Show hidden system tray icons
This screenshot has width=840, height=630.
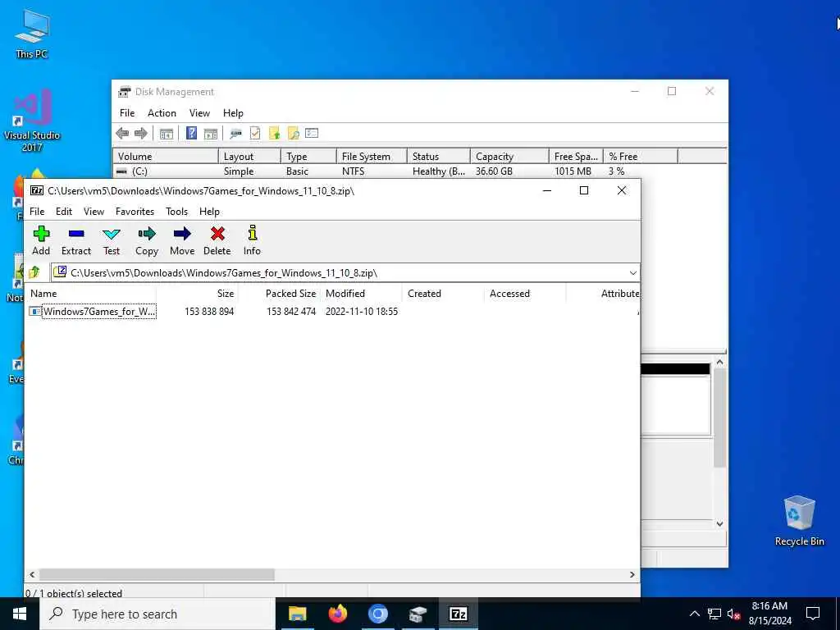[695, 614]
